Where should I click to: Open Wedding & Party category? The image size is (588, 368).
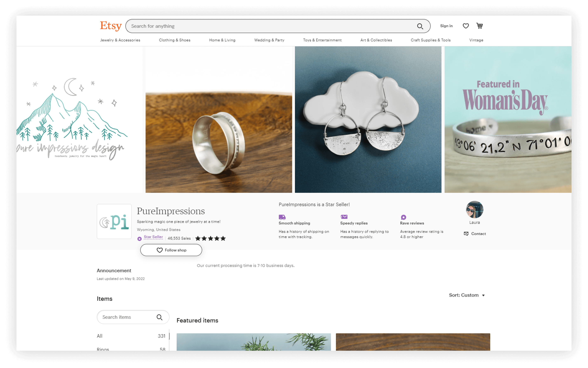(x=269, y=40)
